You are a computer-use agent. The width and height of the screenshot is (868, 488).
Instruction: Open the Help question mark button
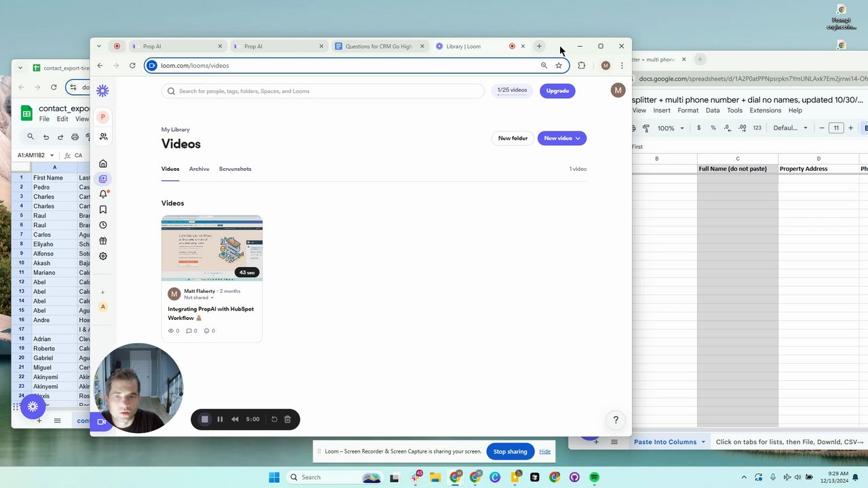click(x=616, y=420)
